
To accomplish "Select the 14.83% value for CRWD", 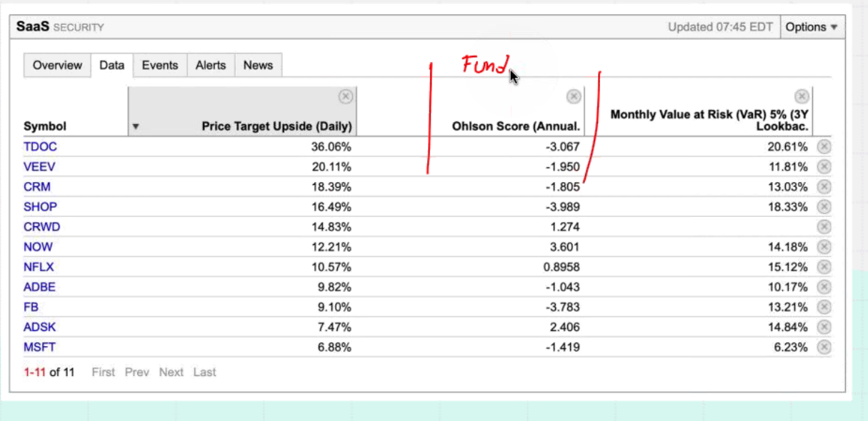I will [x=333, y=226].
